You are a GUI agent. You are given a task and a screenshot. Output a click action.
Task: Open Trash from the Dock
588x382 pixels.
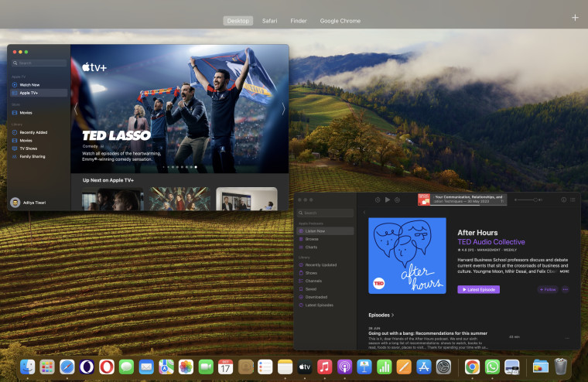[561, 367]
